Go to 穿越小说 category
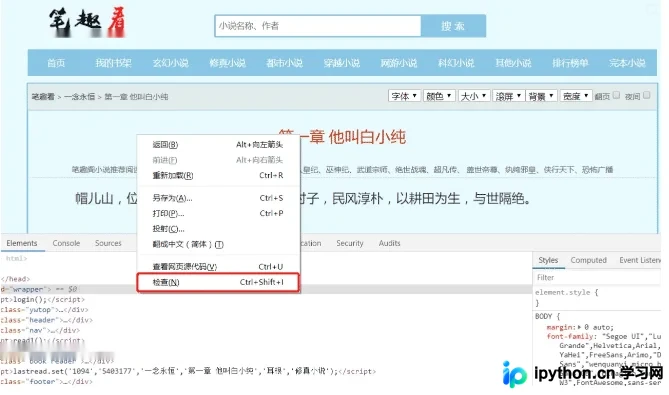This screenshot has width=669, height=395. [x=342, y=63]
